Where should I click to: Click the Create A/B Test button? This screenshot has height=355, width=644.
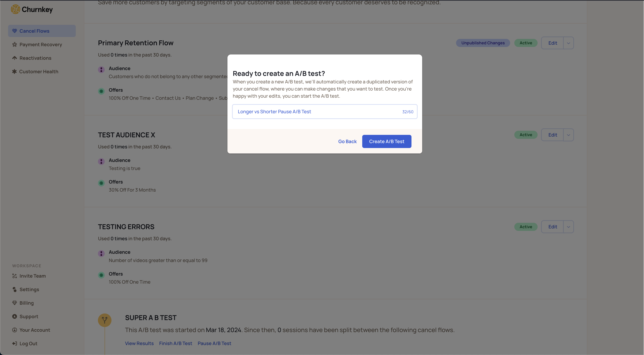pyautogui.click(x=386, y=141)
